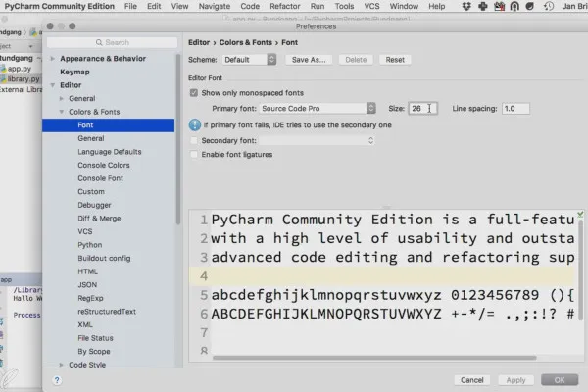Click the blue info icon about secondary font

[195, 124]
